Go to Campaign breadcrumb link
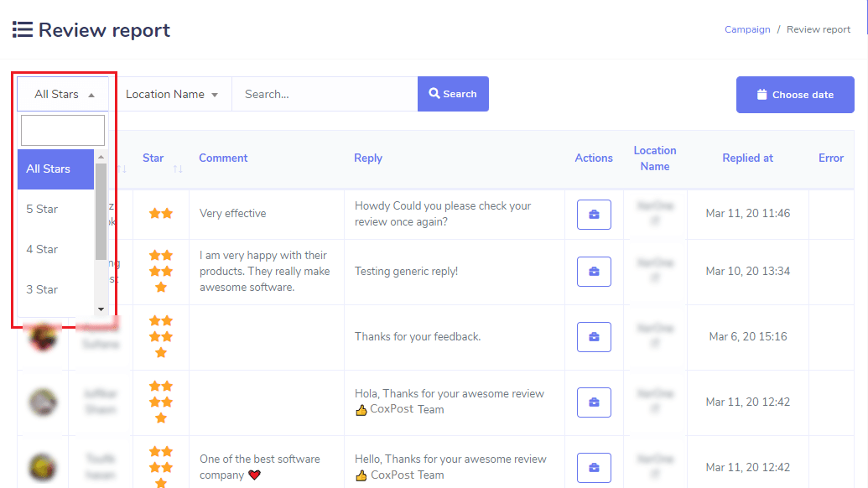This screenshot has height=488, width=868. coord(747,29)
